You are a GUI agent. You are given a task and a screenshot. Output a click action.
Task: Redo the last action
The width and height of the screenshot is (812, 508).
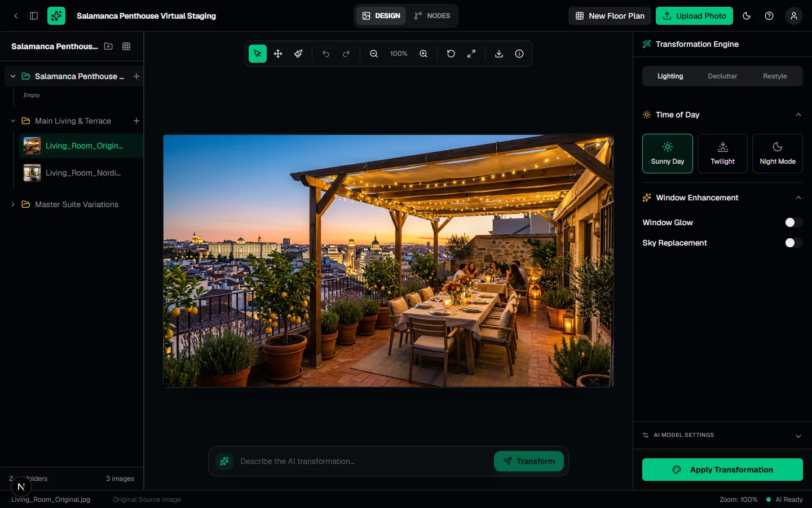pyautogui.click(x=346, y=54)
